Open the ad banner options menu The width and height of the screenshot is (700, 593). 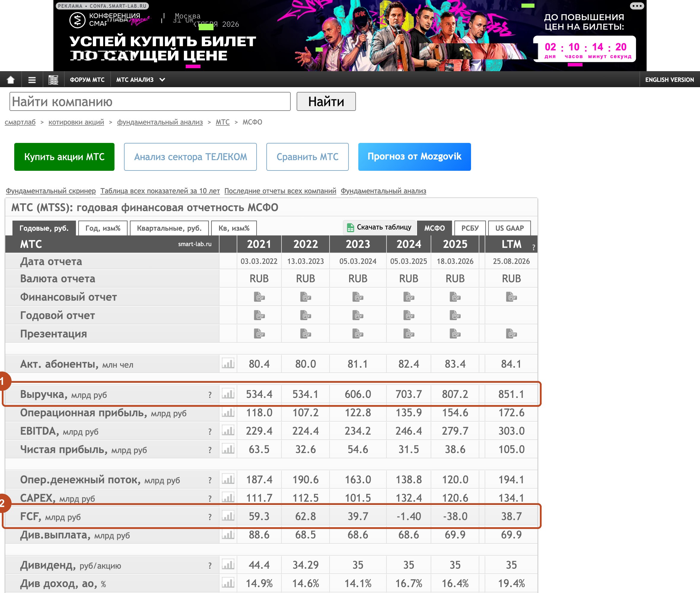637,6
